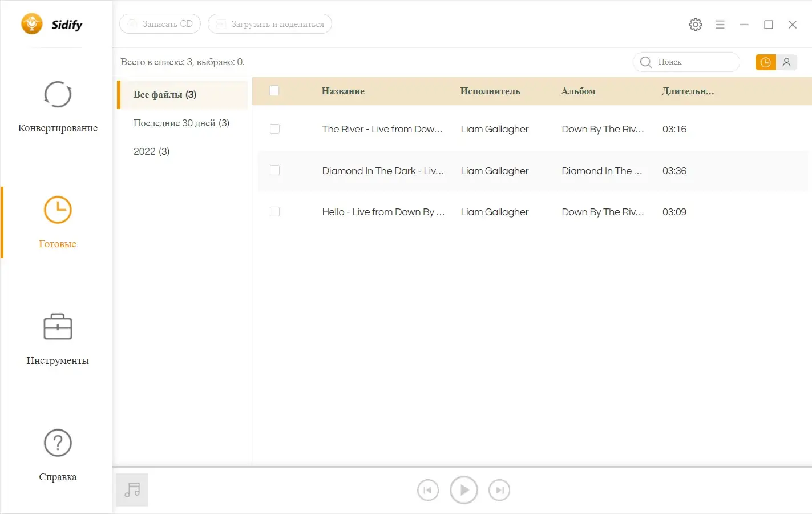This screenshot has width=812, height=514.
Task: Click the title 'Diamond In The Dark - Liv...'
Action: (383, 171)
